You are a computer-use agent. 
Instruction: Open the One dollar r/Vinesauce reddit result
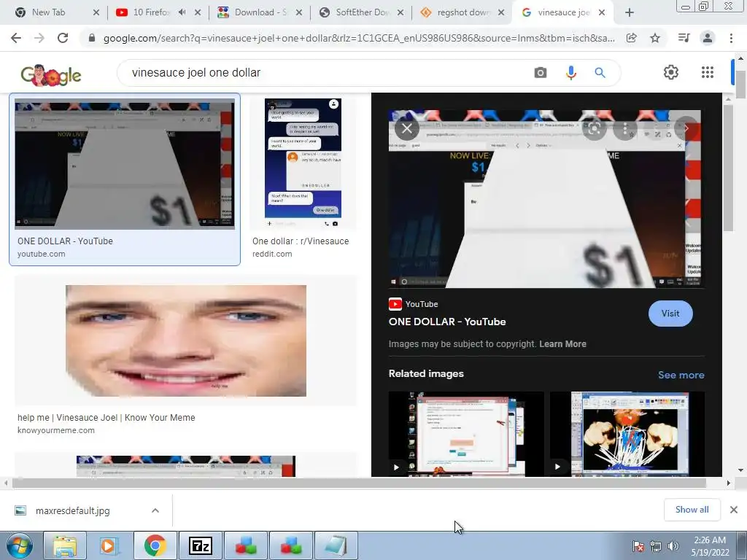tap(303, 158)
